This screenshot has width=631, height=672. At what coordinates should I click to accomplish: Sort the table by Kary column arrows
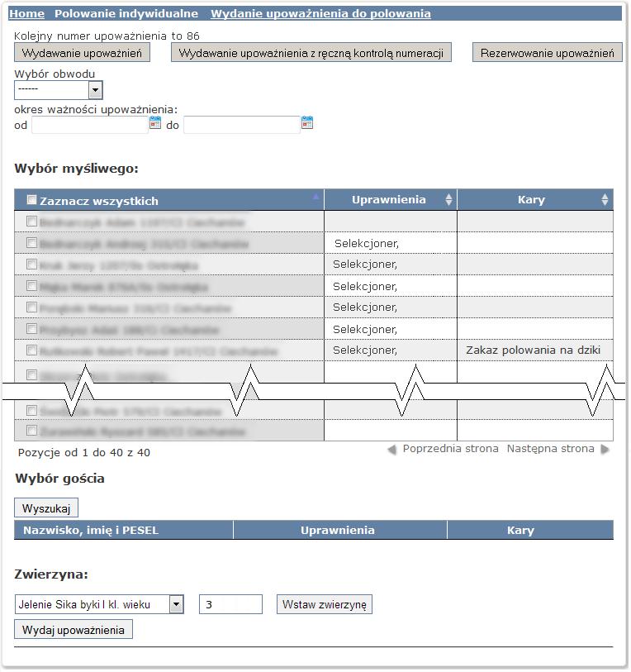pyautogui.click(x=605, y=199)
